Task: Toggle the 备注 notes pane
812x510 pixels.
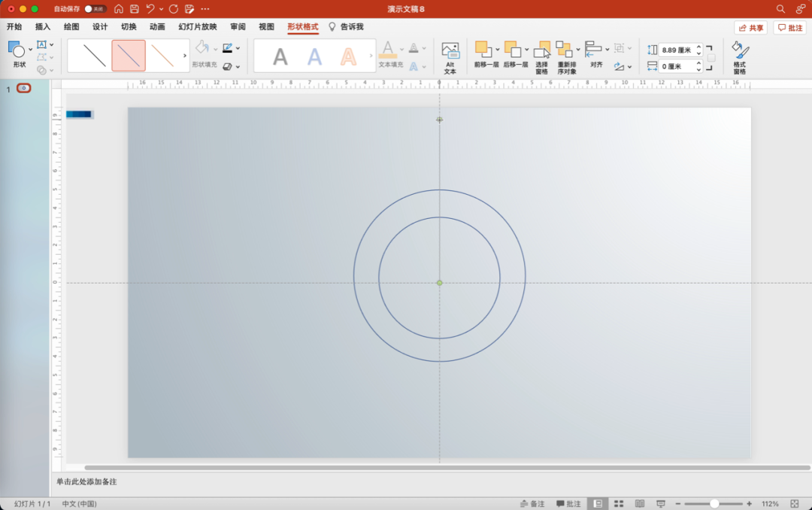Action: (532, 504)
